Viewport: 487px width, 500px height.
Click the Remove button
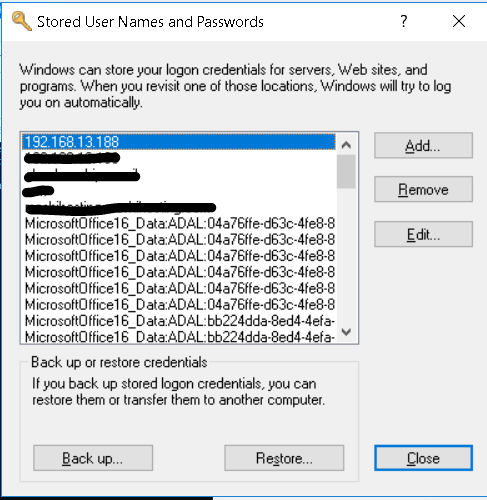click(423, 189)
